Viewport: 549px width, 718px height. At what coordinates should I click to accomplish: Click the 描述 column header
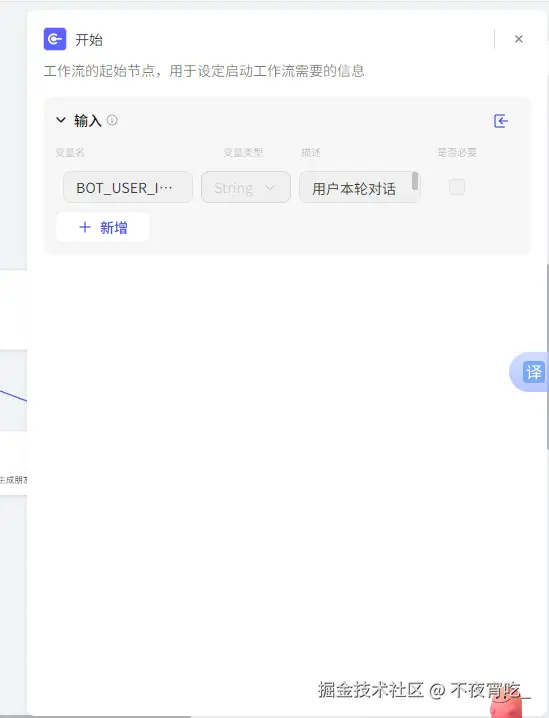(311, 152)
